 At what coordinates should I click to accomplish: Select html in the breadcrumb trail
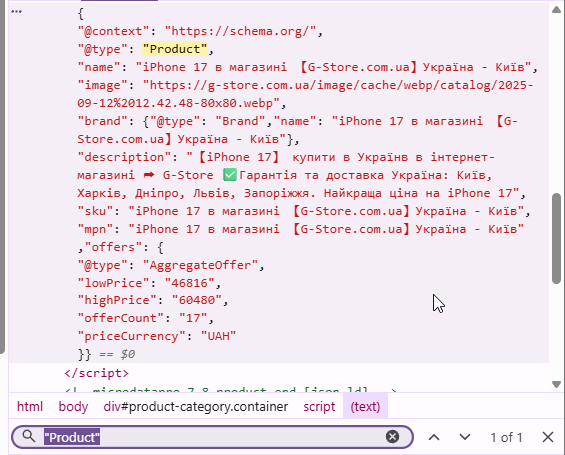30,407
